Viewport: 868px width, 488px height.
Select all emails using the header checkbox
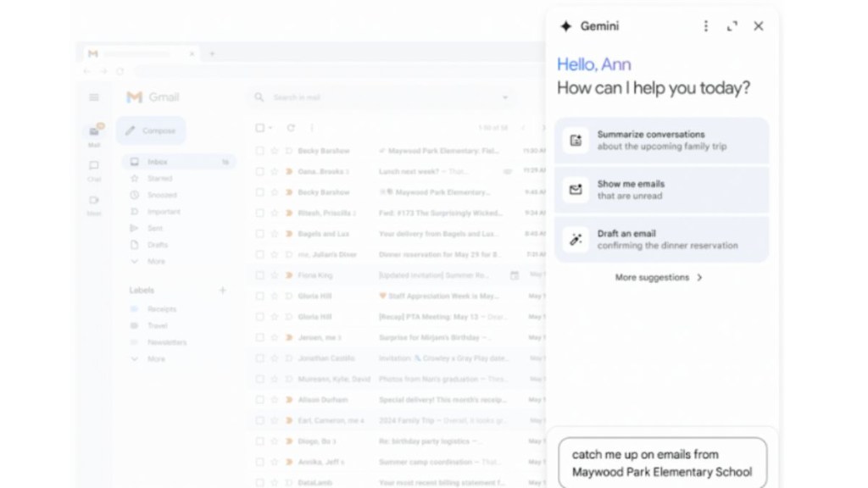259,128
